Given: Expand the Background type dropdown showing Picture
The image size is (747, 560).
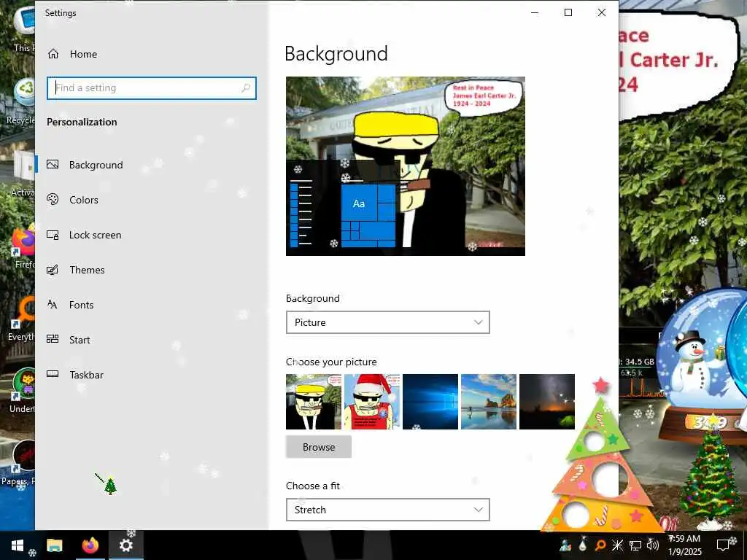Looking at the screenshot, I should click(x=388, y=322).
